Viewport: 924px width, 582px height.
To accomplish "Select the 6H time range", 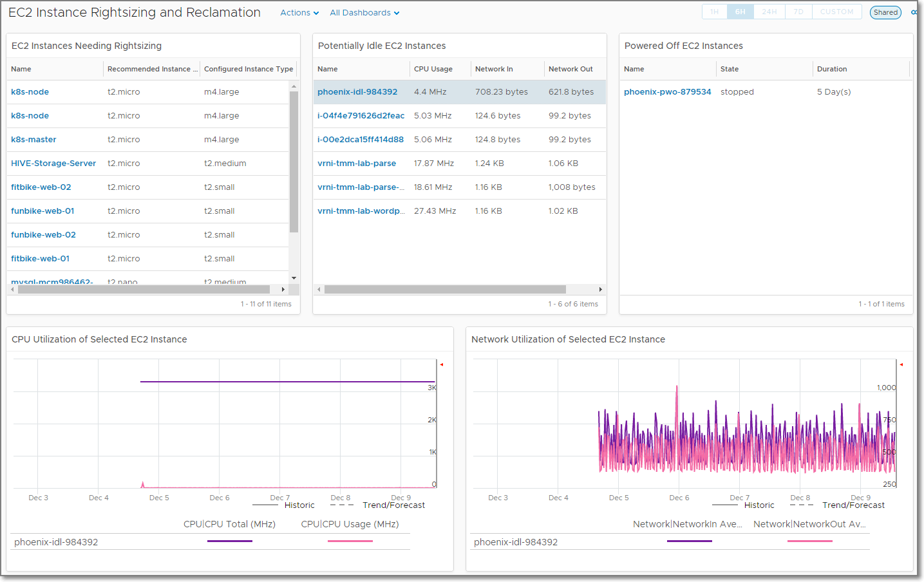I will pos(740,12).
